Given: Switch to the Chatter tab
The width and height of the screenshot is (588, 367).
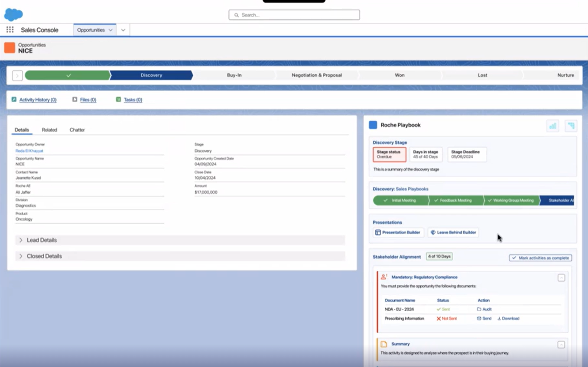Looking at the screenshot, I should 77,130.
